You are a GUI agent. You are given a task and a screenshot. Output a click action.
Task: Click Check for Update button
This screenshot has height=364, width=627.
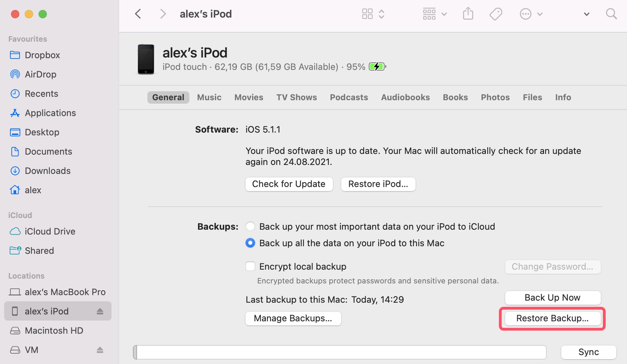[x=289, y=184]
